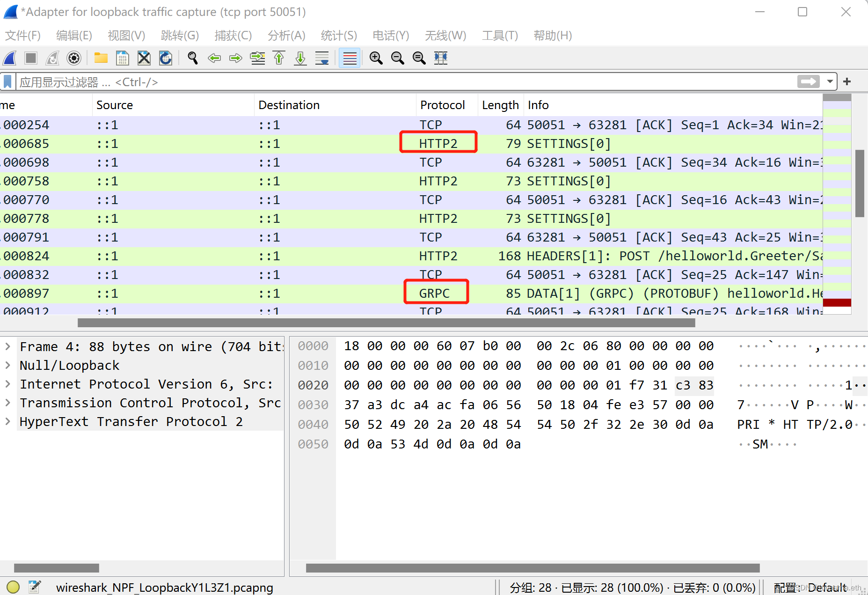
Task: Edit capture file comment icon in status bar
Action: [35, 587]
